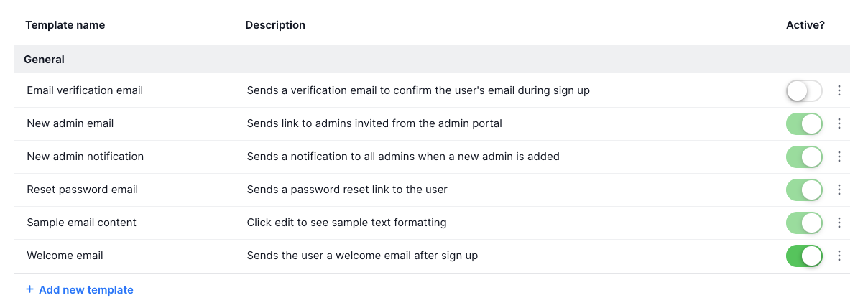Open three-dot menu for New admin email

coord(839,124)
